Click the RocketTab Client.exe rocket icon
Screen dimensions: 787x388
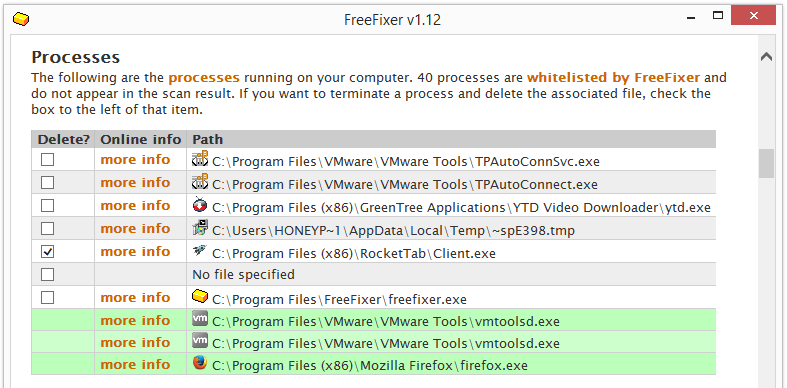tap(200, 251)
